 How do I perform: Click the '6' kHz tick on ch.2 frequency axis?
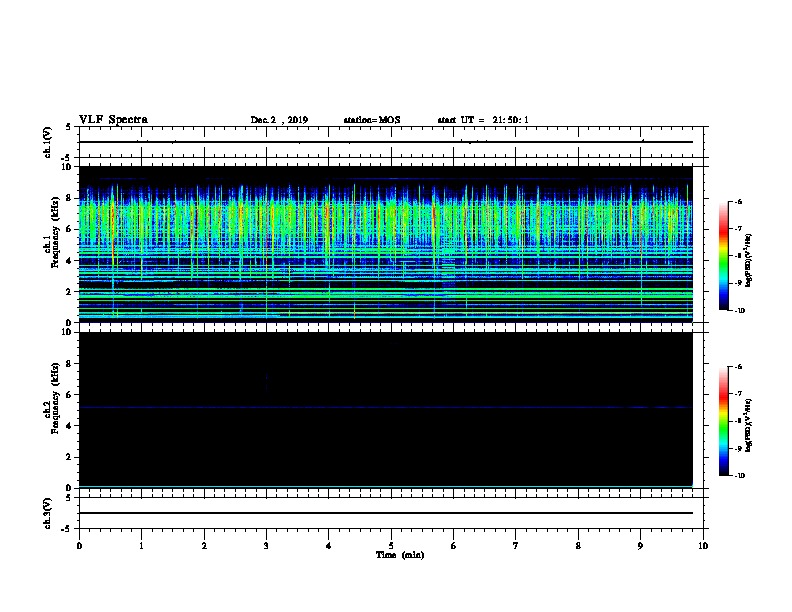point(69,395)
